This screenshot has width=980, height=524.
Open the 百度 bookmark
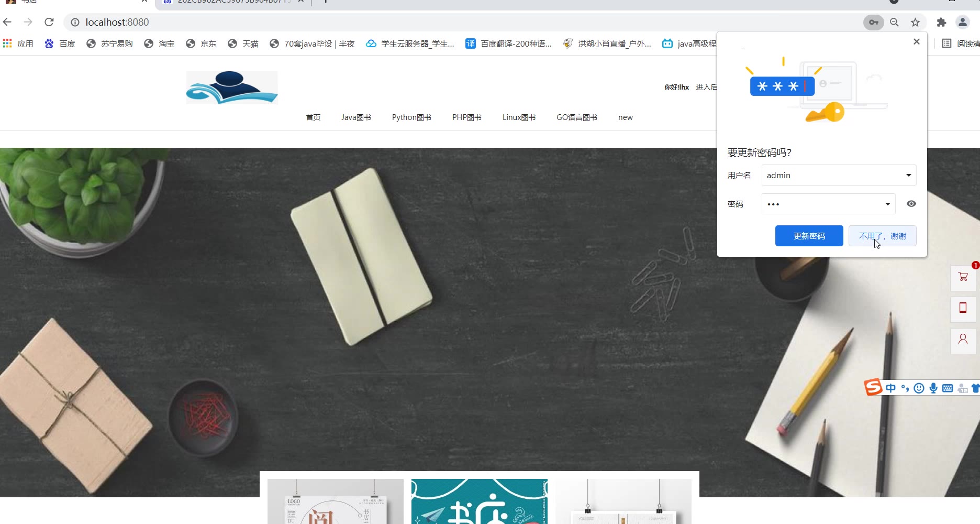(x=60, y=43)
